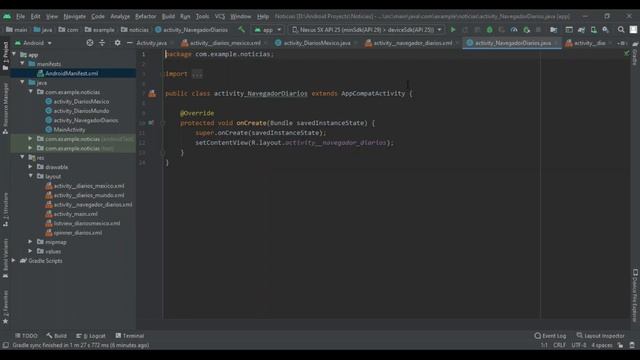Select activity_main.xml layout file
This screenshot has height=360, width=640.
[x=76, y=214]
